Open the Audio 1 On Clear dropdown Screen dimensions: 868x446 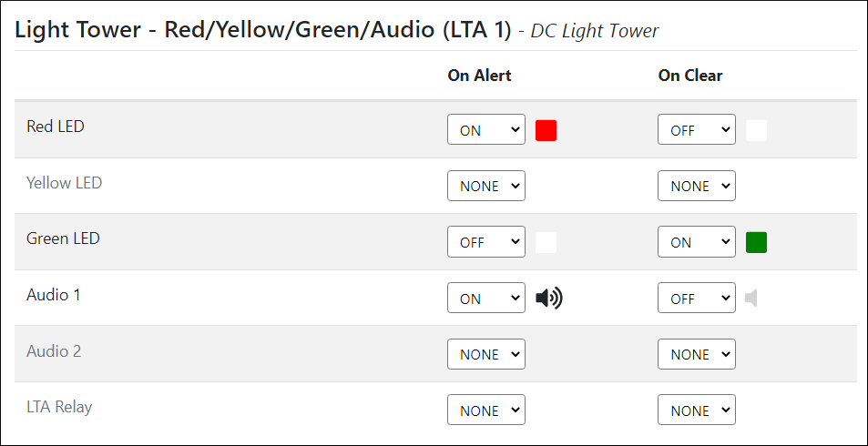click(696, 299)
